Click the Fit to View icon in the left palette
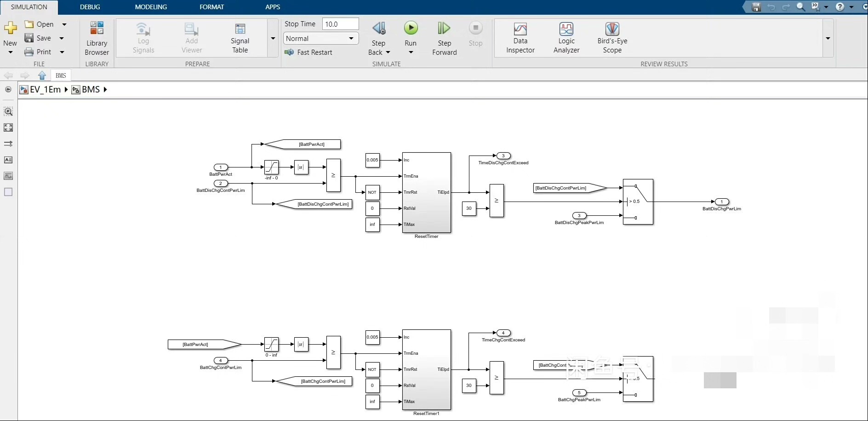Viewport: 868px width, 421px height. click(8, 127)
